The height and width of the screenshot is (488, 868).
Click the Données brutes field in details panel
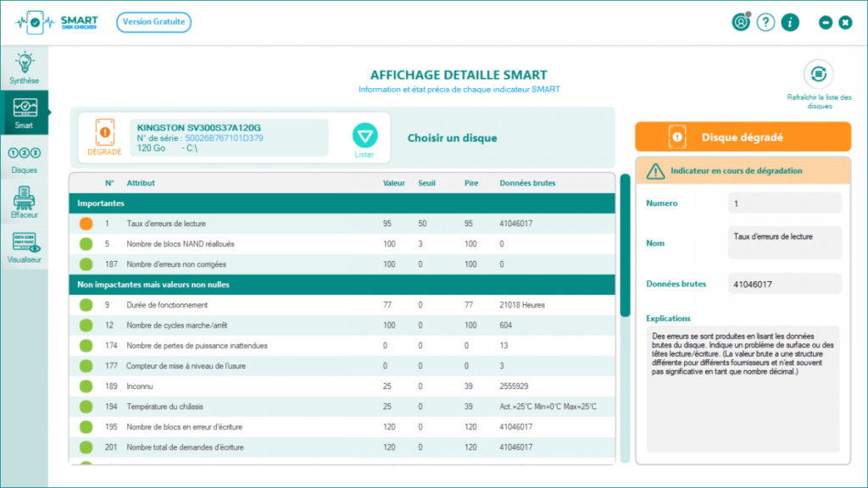tap(784, 284)
